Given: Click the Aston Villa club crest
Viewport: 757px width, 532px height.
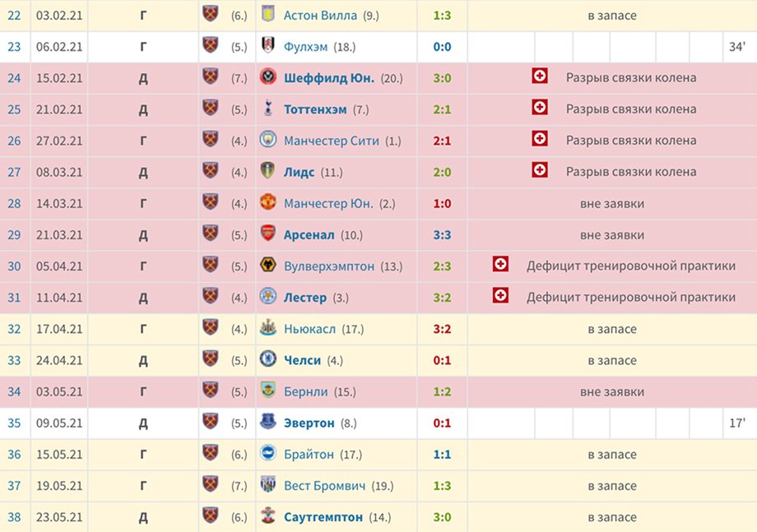Looking at the screenshot, I should pos(268,13).
